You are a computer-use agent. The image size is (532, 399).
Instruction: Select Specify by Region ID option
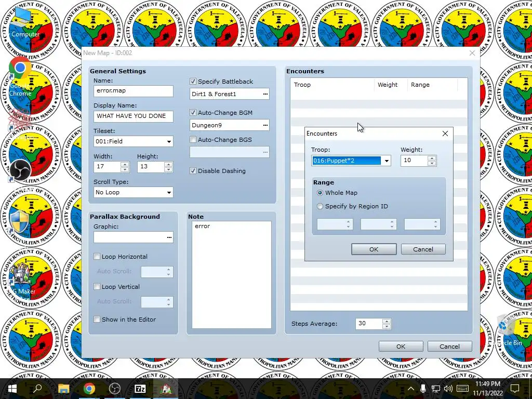click(320, 206)
